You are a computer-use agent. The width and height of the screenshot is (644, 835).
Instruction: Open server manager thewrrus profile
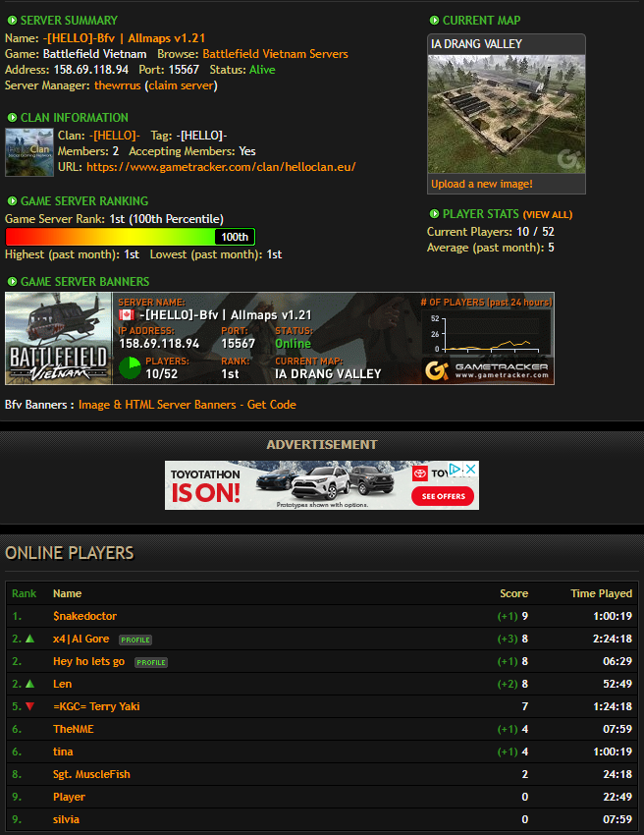118,85
